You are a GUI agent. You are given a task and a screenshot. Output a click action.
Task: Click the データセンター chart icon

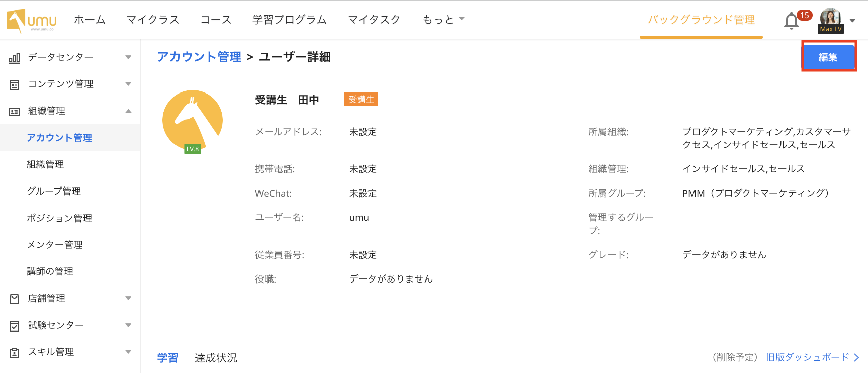point(15,58)
